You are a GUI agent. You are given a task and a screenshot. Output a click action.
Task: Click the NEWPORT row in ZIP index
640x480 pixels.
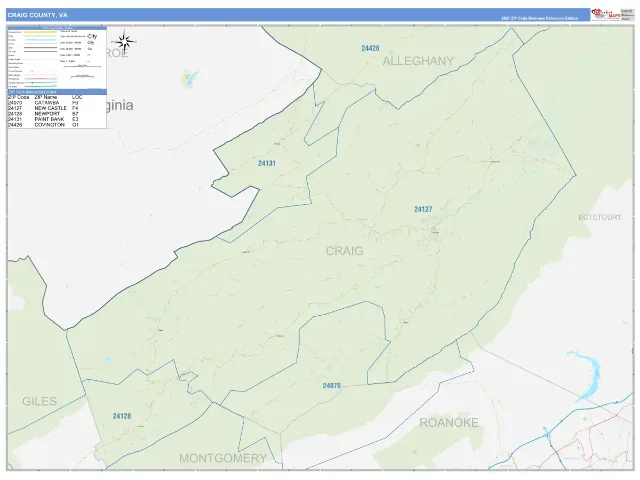pos(57,114)
